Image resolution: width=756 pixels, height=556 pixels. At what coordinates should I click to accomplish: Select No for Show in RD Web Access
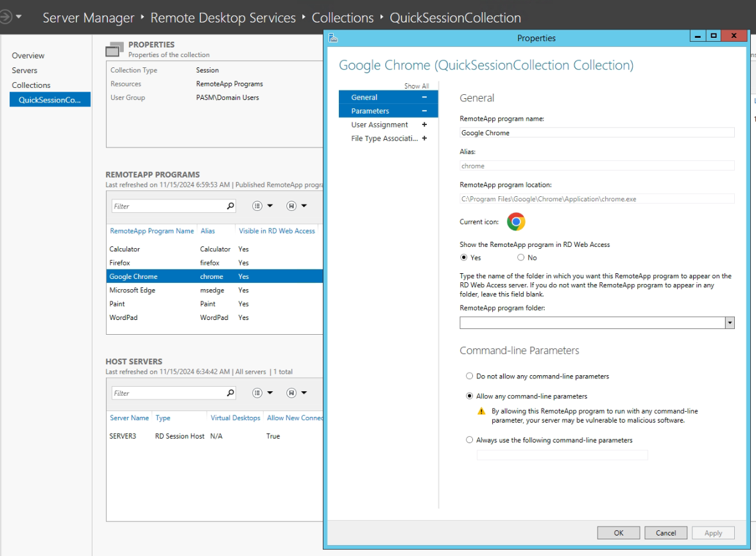click(520, 258)
